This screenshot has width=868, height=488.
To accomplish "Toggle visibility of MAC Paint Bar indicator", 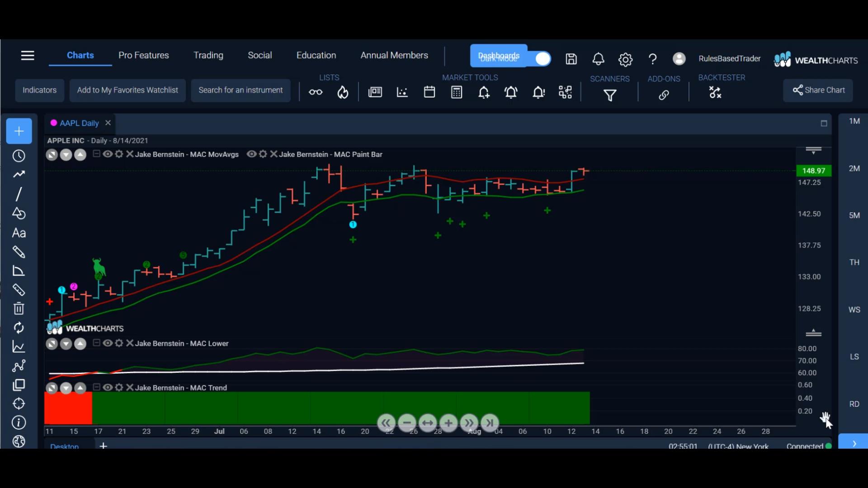I will point(251,154).
